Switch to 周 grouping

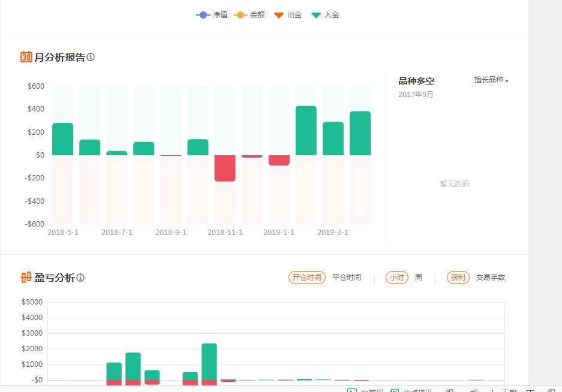click(418, 278)
